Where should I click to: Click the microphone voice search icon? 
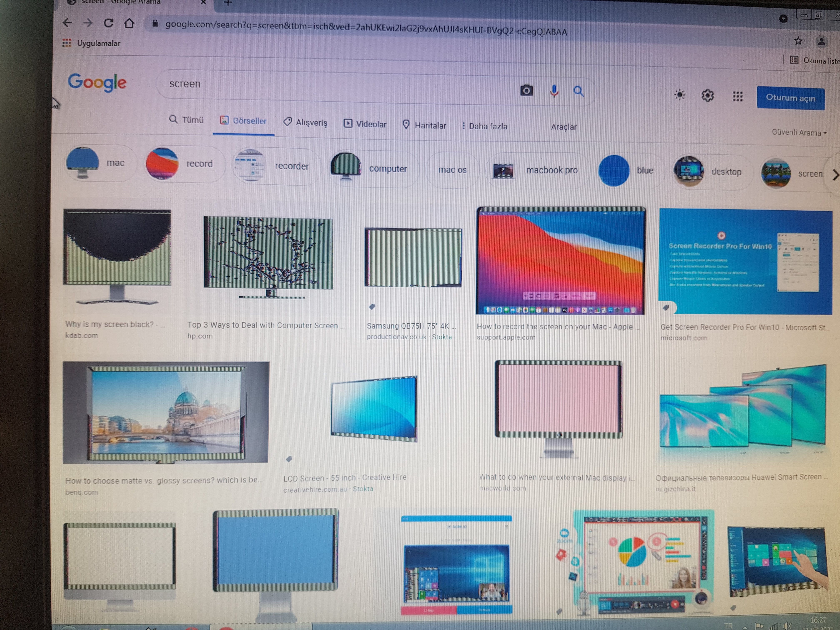554,91
